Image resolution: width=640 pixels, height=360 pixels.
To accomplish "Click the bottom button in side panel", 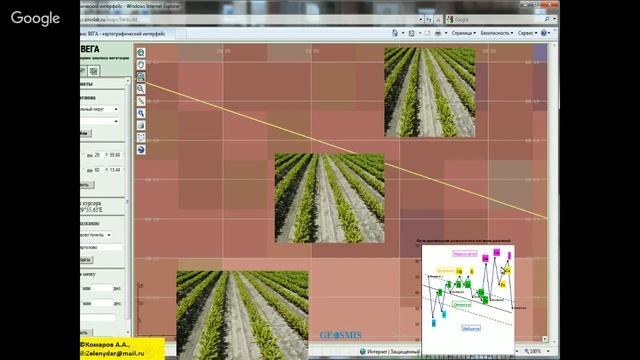I will 87,332.
